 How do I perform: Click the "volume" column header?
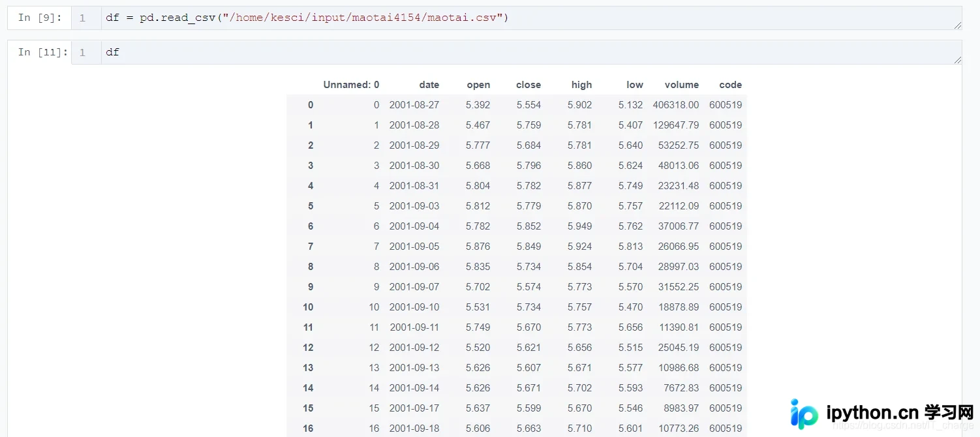coord(682,85)
